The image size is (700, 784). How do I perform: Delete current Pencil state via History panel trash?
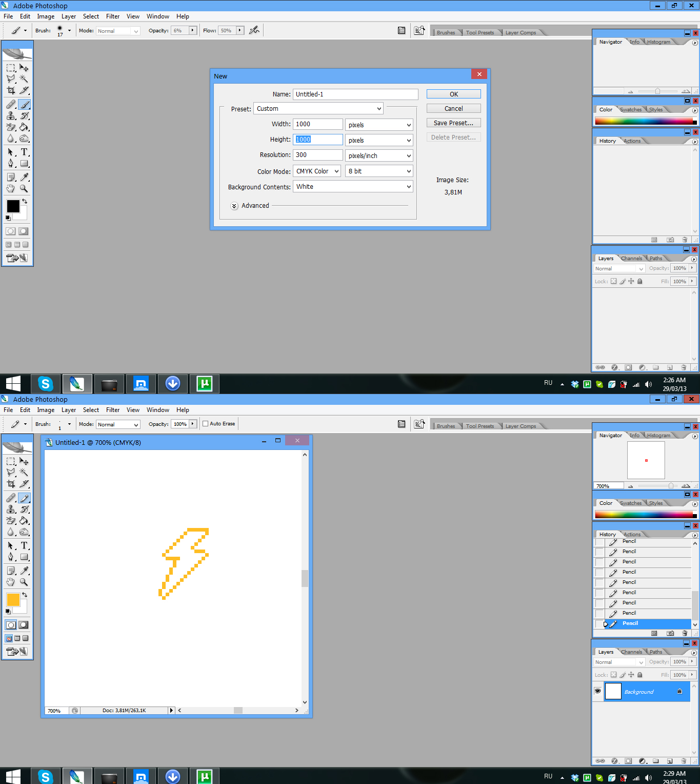click(x=685, y=633)
